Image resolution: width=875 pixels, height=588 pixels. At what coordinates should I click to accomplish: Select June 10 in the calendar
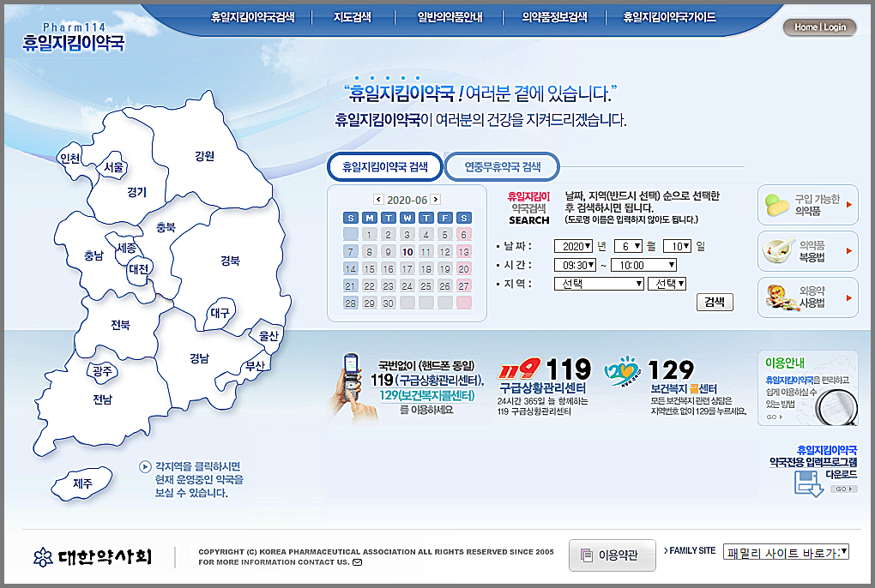click(x=407, y=251)
